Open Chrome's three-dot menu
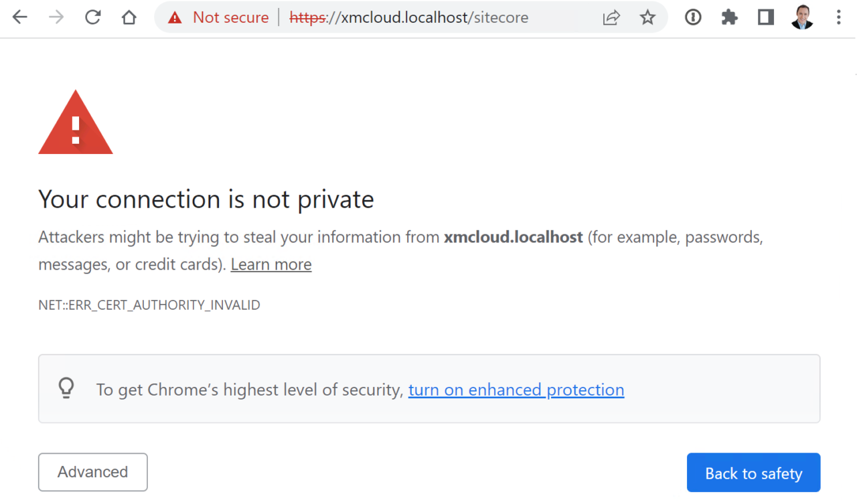This screenshot has width=857, height=504. coord(838,17)
